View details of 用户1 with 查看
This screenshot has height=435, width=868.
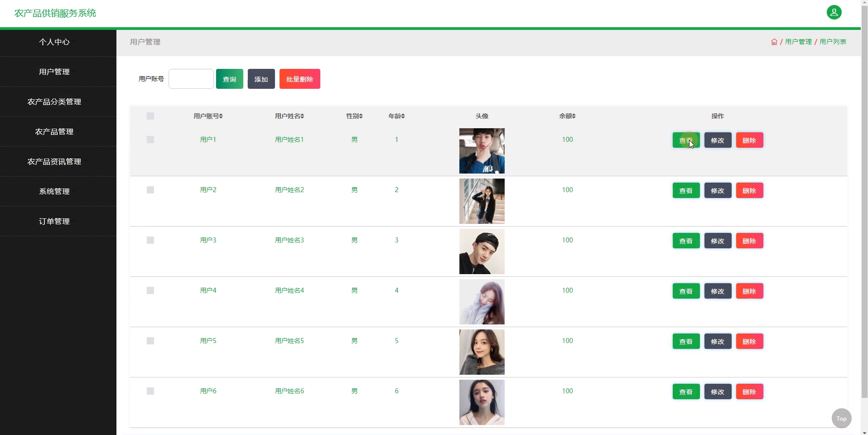[686, 140]
